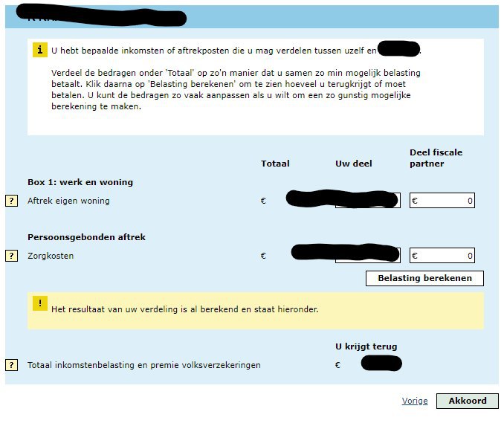
Task: Click the 'Uw deel' column header
Action: [354, 164]
